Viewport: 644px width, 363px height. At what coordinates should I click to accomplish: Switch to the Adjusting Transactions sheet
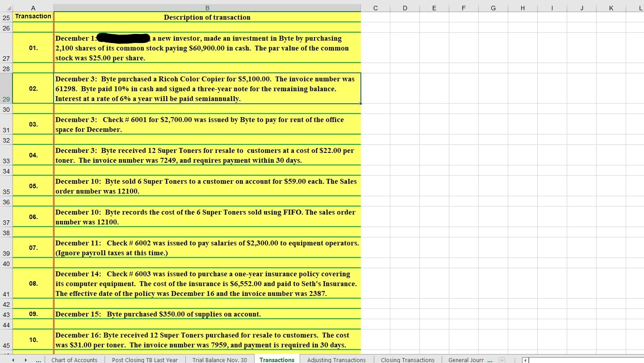click(336, 360)
